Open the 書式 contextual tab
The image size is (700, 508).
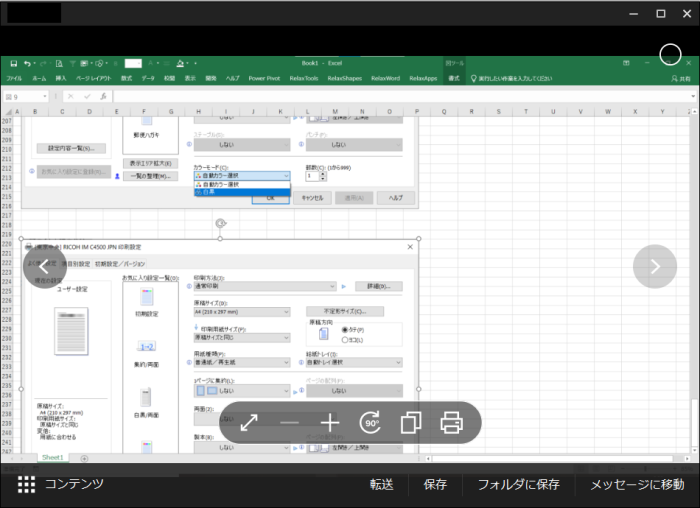[454, 79]
